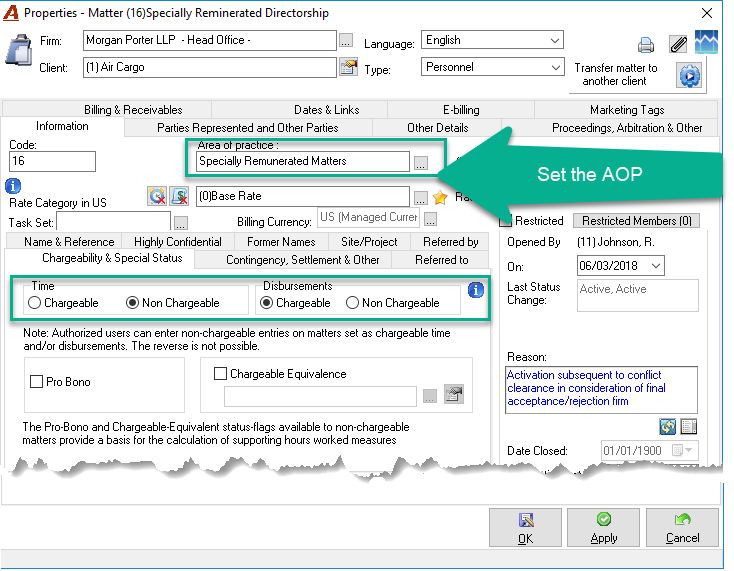
Task: Expand the Language dropdown
Action: (x=555, y=40)
